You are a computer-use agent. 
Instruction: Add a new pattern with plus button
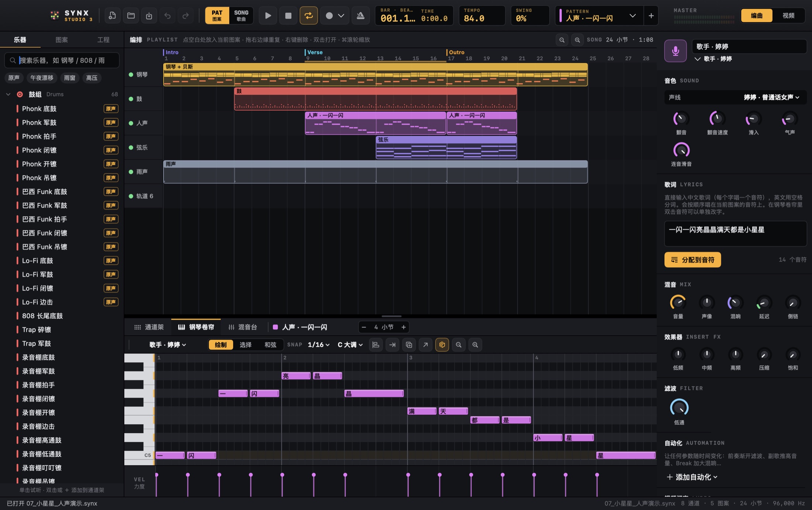point(651,16)
